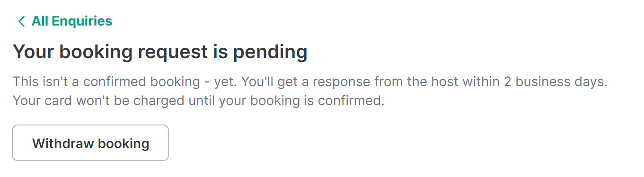Image resolution: width=644 pixels, height=177 pixels.
Task: Go back to All Enquiries
Action: tap(65, 21)
